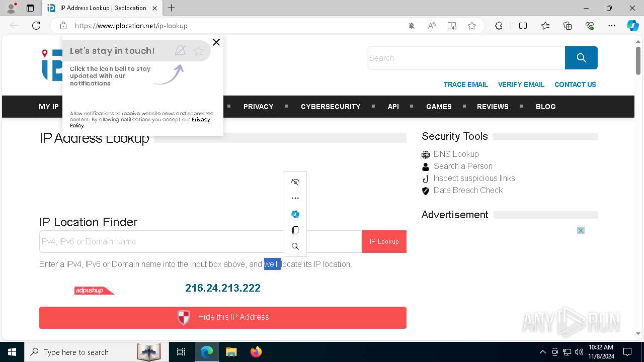Open the tab actions menu icon
Image resolution: width=644 pixels, height=362 pixels.
coord(30,8)
